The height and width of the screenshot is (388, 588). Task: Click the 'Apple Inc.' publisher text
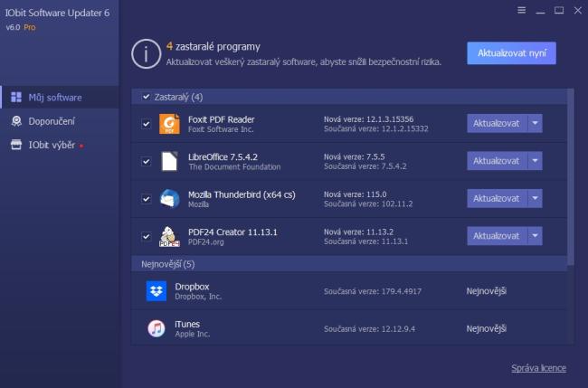(193, 334)
